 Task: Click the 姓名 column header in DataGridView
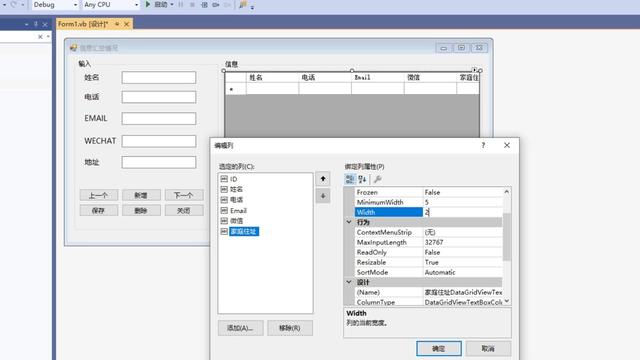click(272, 78)
